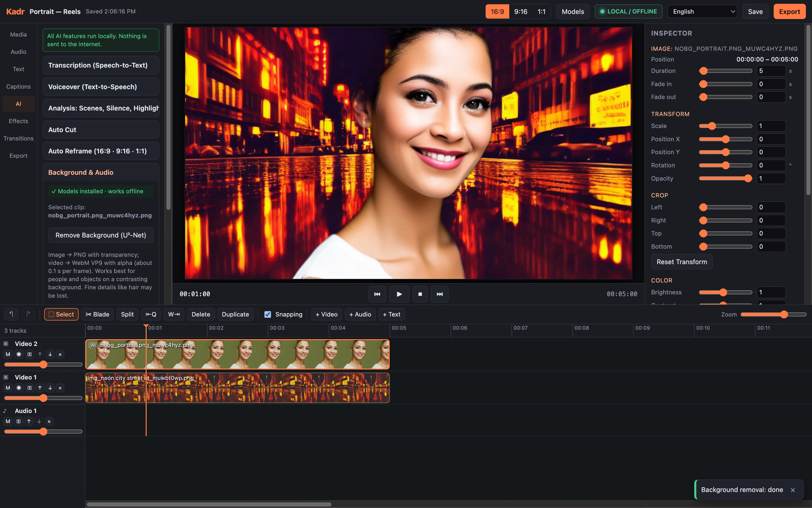Viewport: 812px width, 508px height.
Task: Expand Voiceover (Text-to-Speech) section
Action: pos(101,87)
